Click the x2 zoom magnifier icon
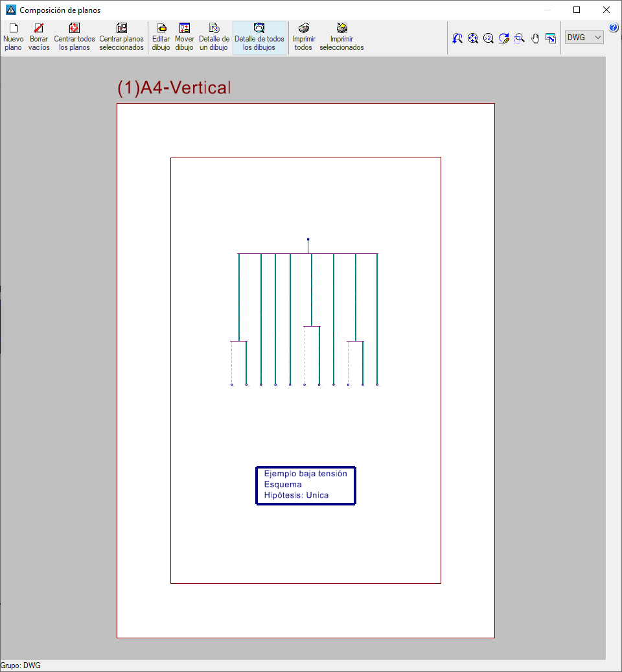 click(x=489, y=38)
